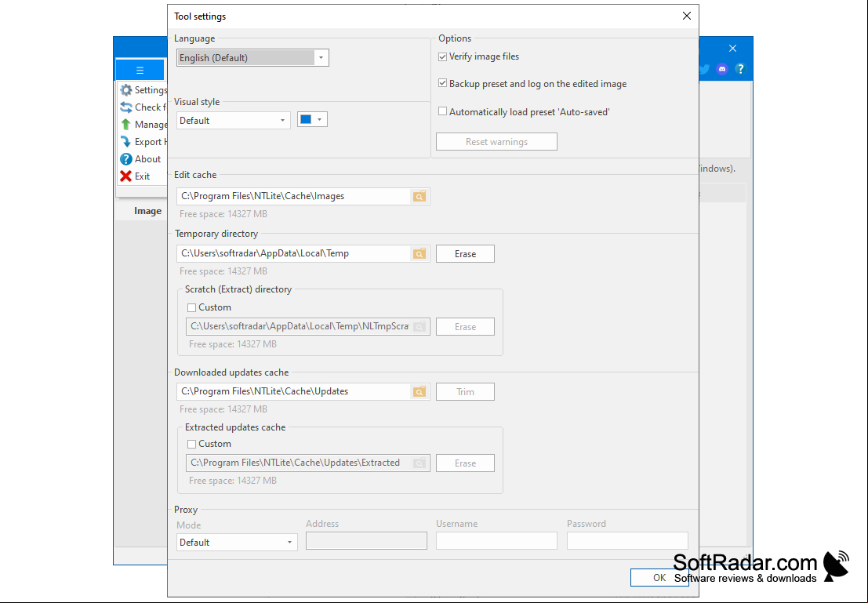868x603 pixels.
Task: Enable Custom scratch directory checkbox
Action: (191, 307)
